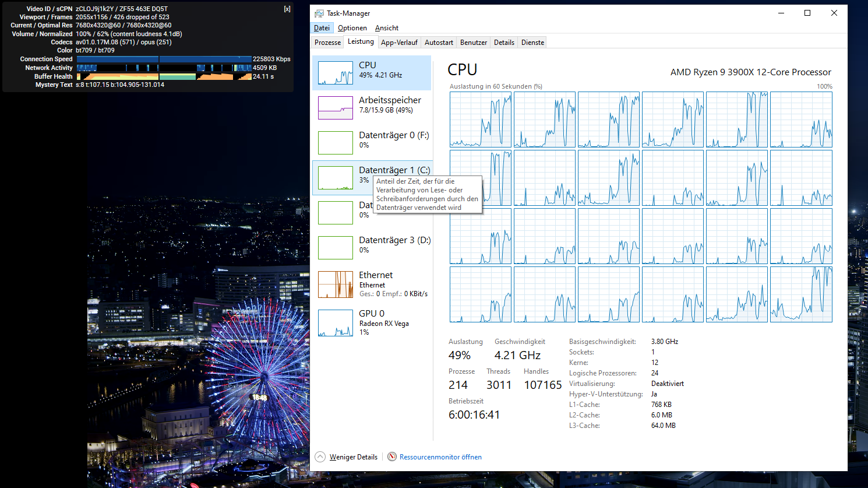The width and height of the screenshot is (868, 488).
Task: Click the CPU heading in the main pane
Action: tap(463, 69)
